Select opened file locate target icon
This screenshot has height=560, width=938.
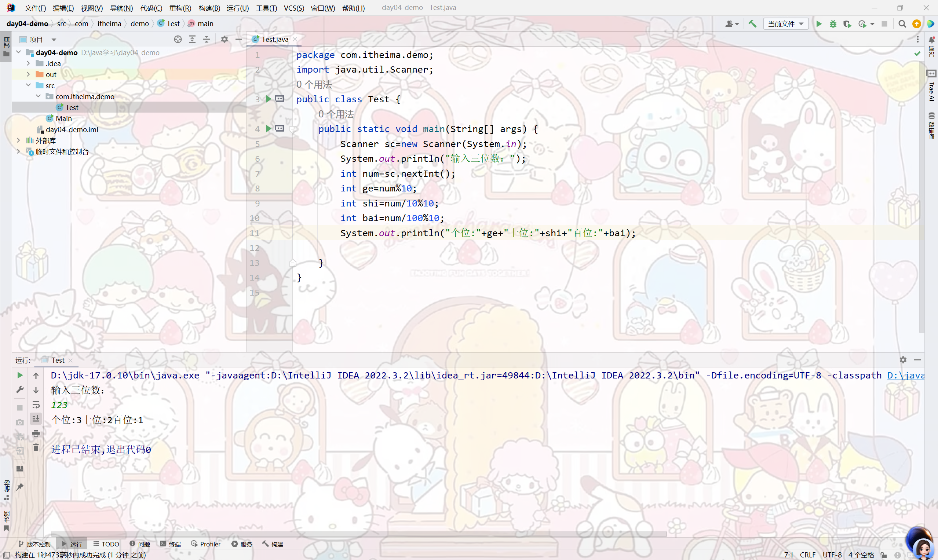178,39
